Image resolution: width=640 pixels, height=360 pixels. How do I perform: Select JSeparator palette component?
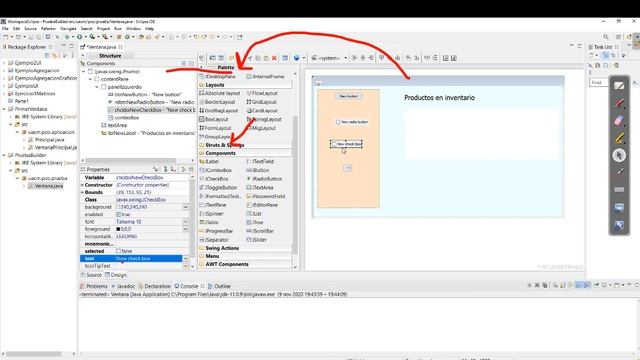pos(214,240)
